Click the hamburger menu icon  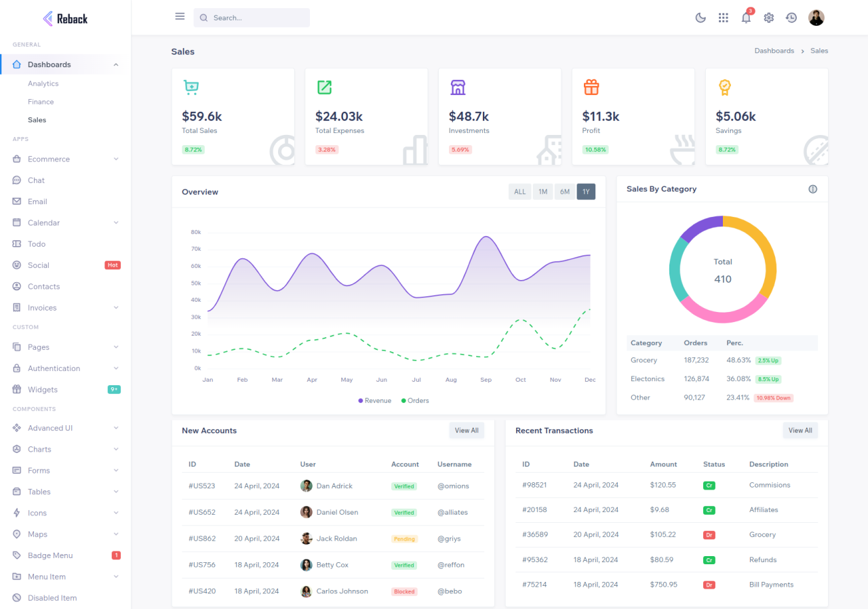(x=180, y=16)
